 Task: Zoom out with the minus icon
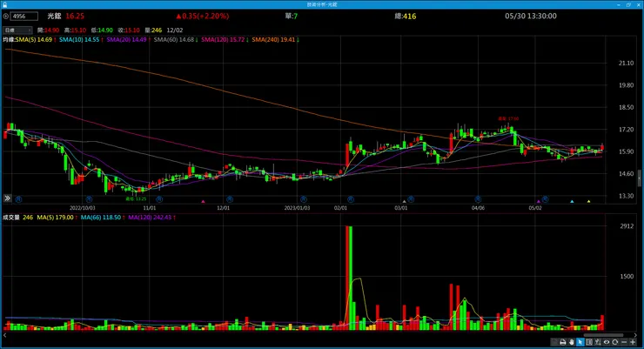(624, 342)
